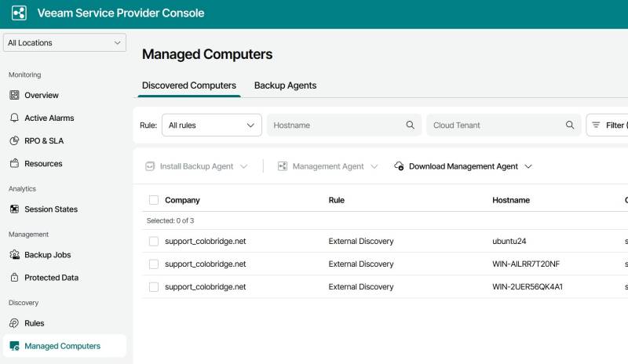This screenshot has width=628, height=364.
Task: Select the WIN-AILRR7T20NF row checkbox
Action: coord(154,264)
